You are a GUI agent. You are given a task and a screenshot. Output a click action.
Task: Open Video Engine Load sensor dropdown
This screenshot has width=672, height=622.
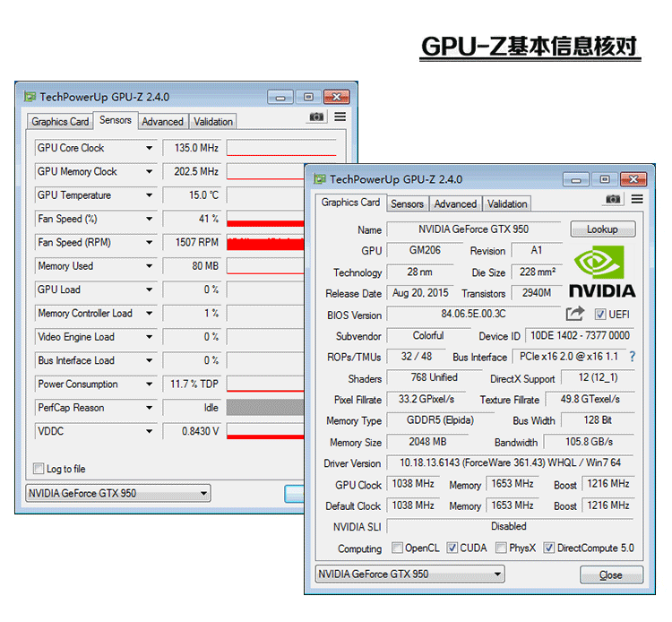pyautogui.click(x=149, y=336)
